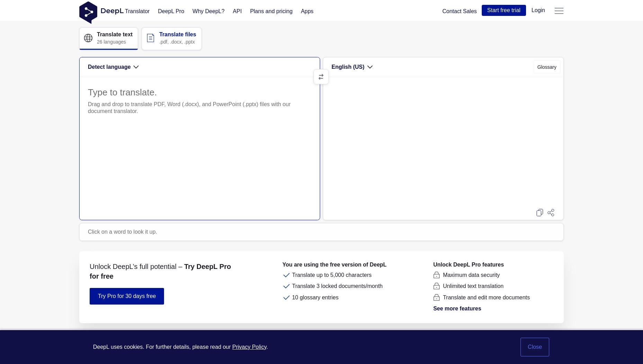Open the API nav item

[x=237, y=11]
